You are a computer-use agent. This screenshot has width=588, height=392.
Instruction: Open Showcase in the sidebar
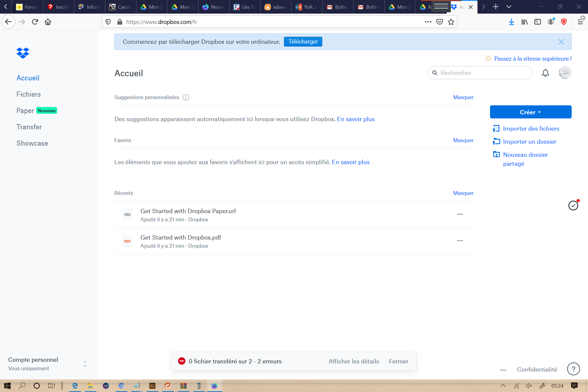tap(32, 143)
